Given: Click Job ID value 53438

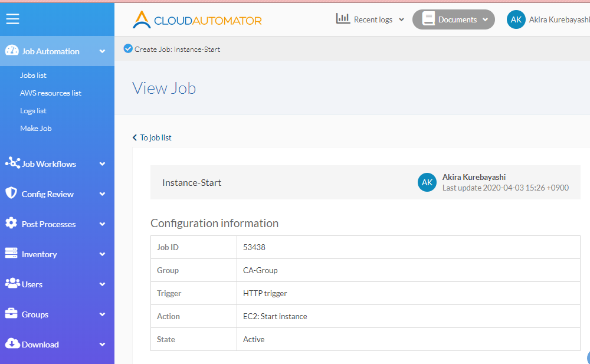Looking at the screenshot, I should click(254, 247).
